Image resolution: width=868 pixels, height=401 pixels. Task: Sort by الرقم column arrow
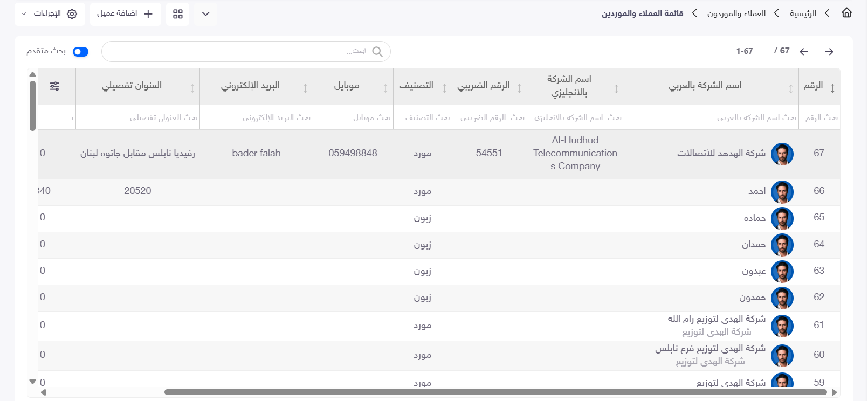point(832,88)
